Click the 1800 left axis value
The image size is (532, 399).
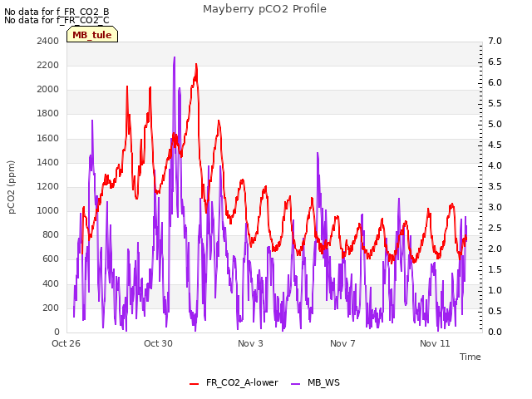[x=48, y=113]
